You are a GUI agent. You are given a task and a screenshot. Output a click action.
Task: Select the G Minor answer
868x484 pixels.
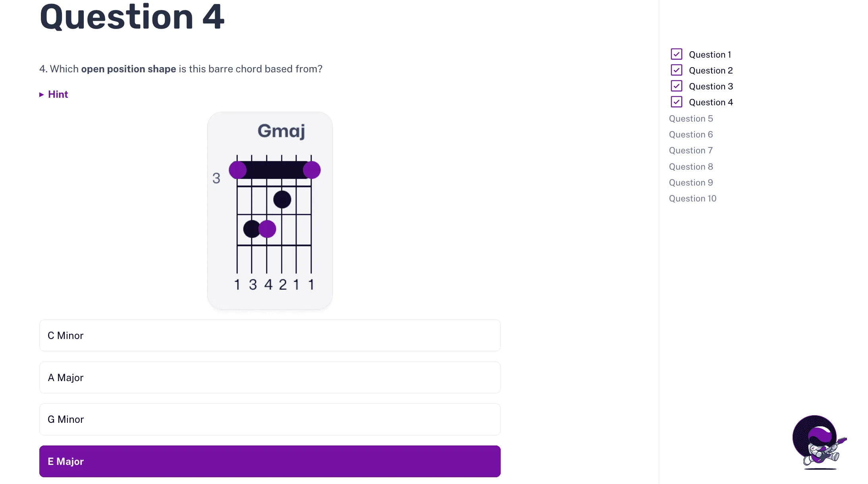click(x=270, y=419)
